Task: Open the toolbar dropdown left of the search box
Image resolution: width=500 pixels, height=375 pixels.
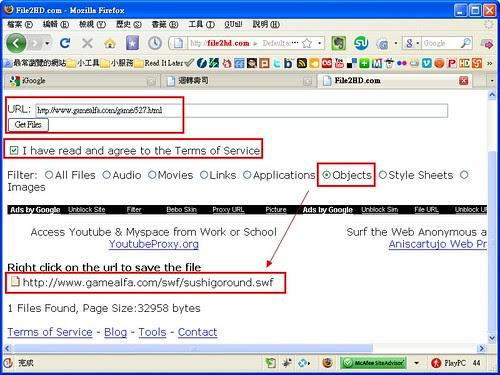Action: pyautogui.click(x=396, y=43)
